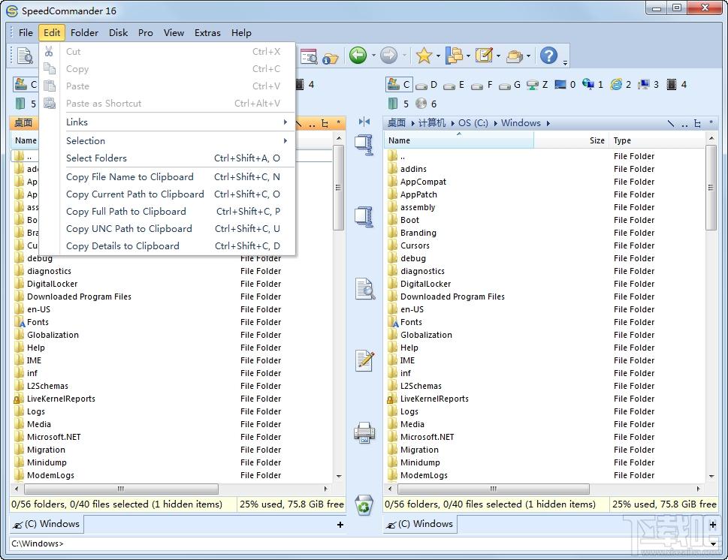Open the Help question mark icon
Viewport: 728px width, 560px height.
pos(549,56)
